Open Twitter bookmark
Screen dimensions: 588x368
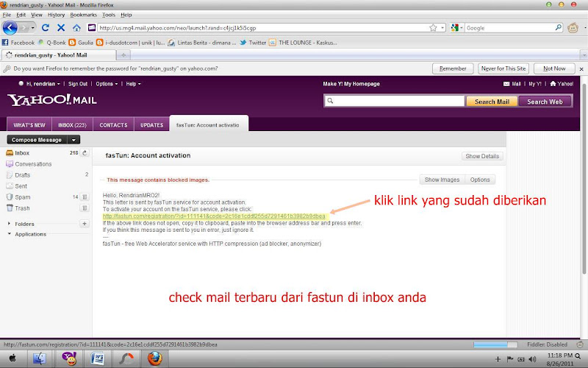pyautogui.click(x=253, y=43)
